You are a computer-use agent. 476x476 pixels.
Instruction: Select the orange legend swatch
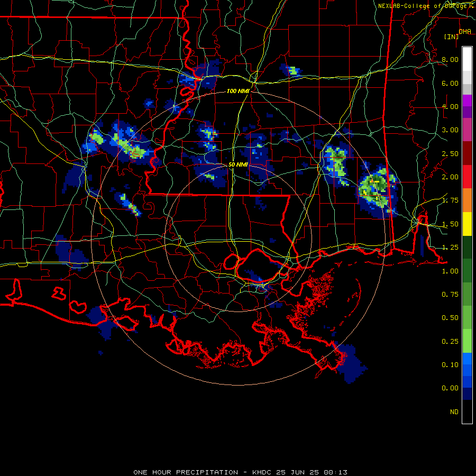click(x=467, y=200)
